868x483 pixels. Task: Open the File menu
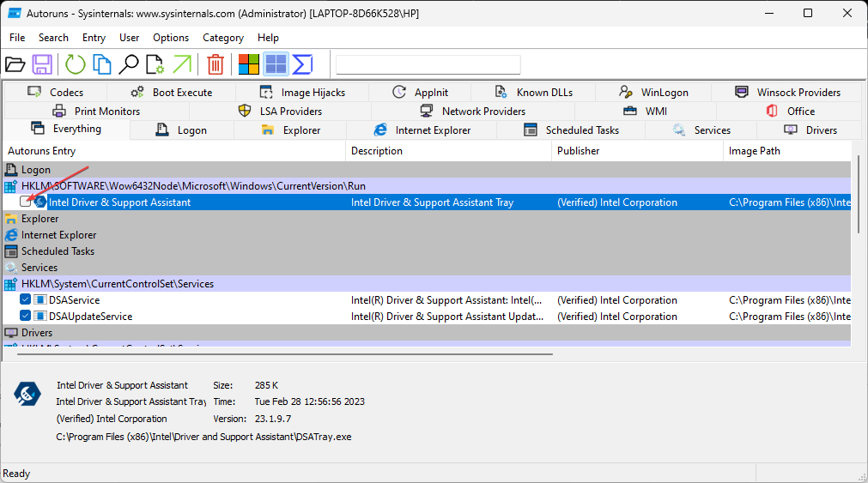pos(17,38)
